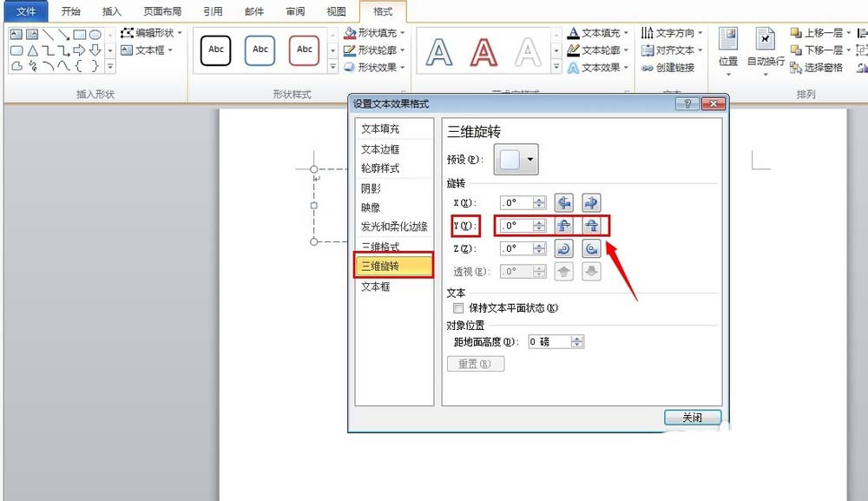Click the dialog help question mark button
Viewport: 868px width, 501px height.
pos(687,102)
